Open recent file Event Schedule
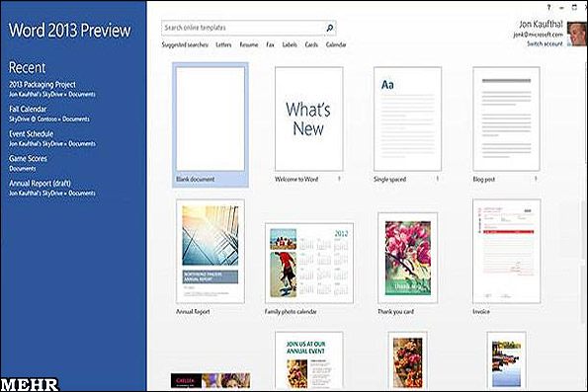 52,138
